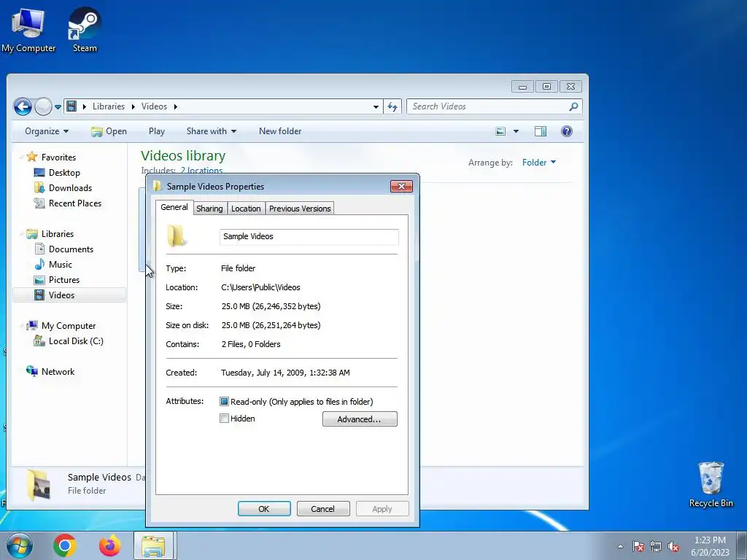Switch to the Location tab
Screen dimensions: 747x560
[x=246, y=209]
